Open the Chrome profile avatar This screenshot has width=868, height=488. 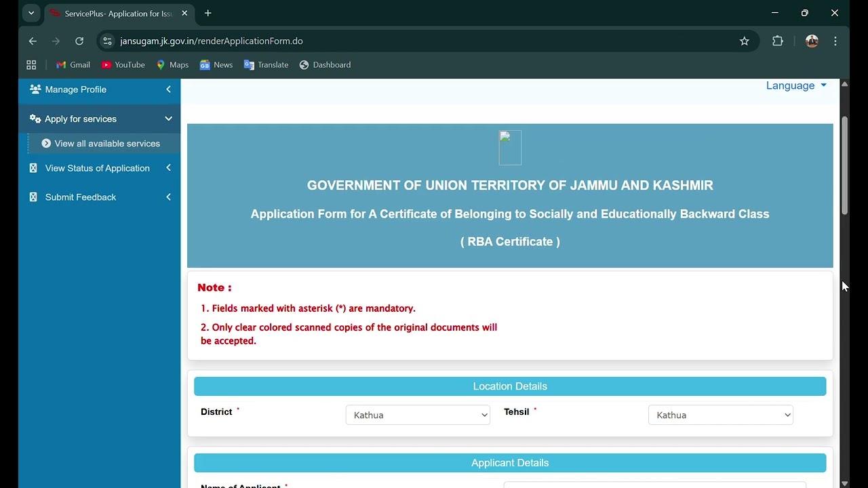(812, 41)
